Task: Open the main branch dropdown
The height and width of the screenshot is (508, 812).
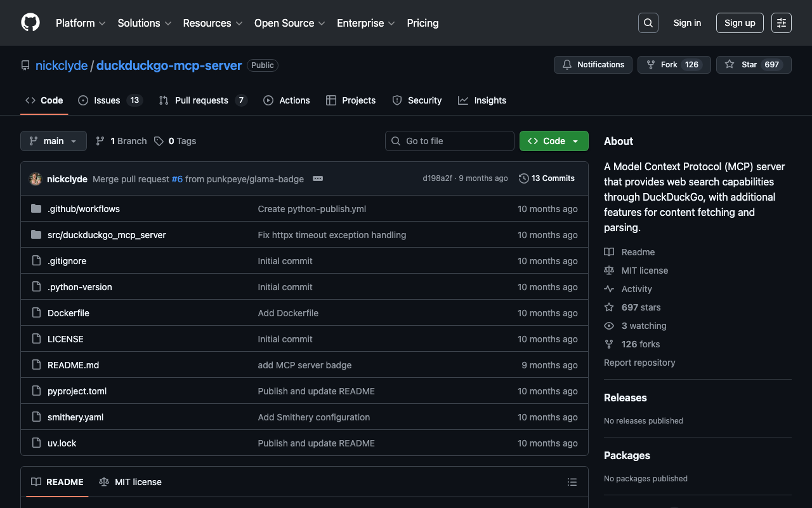Action: [x=53, y=141]
